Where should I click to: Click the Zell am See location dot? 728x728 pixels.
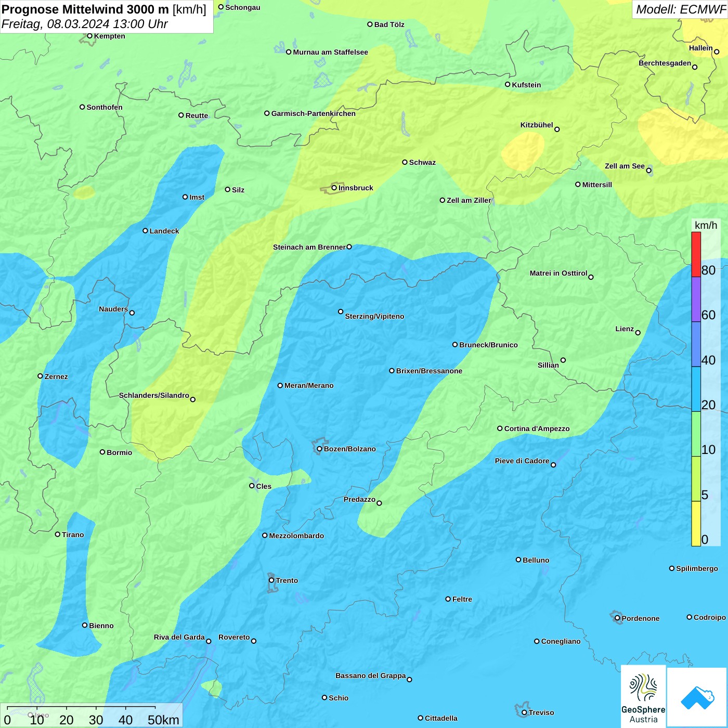(x=648, y=170)
